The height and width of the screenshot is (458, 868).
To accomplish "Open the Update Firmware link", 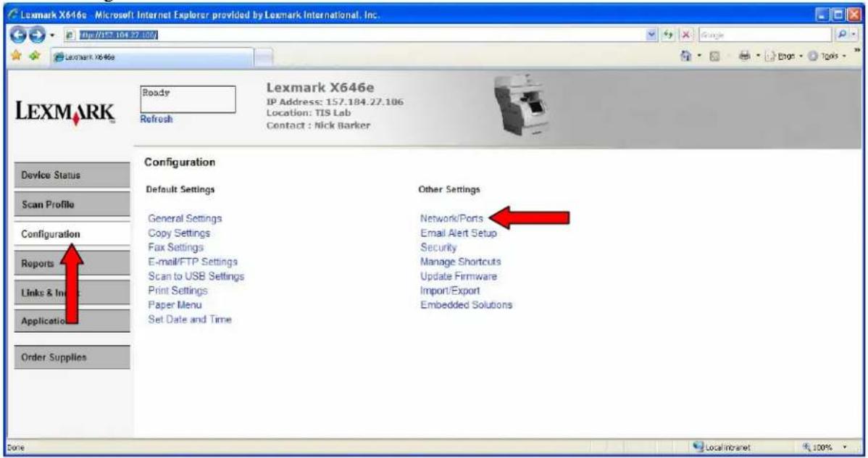I will 459,276.
